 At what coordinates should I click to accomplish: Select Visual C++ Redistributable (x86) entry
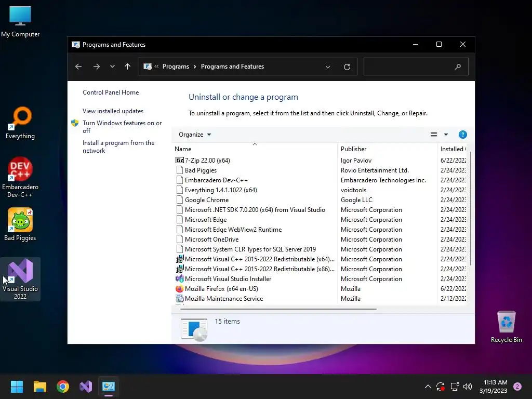coord(259,269)
